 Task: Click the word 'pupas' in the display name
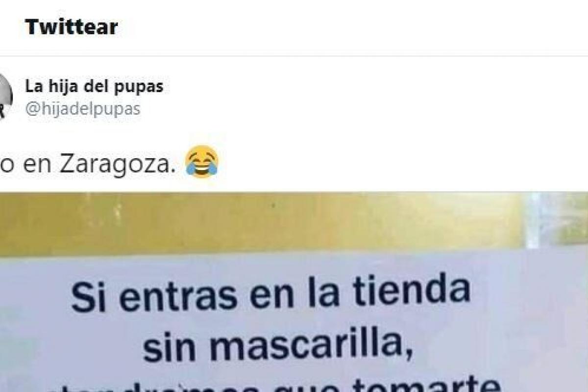pos(142,87)
